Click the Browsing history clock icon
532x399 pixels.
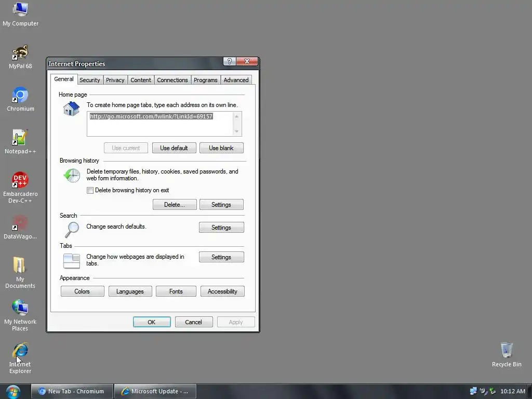[72, 176]
